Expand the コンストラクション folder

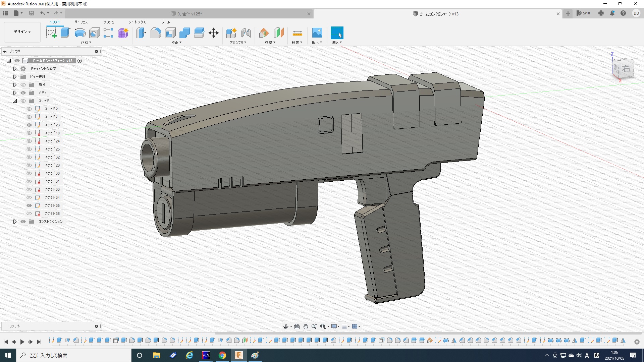tap(15, 222)
